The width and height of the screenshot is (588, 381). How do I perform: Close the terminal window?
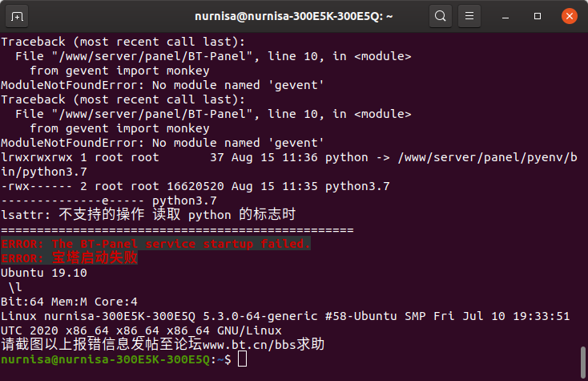pyautogui.click(x=570, y=16)
